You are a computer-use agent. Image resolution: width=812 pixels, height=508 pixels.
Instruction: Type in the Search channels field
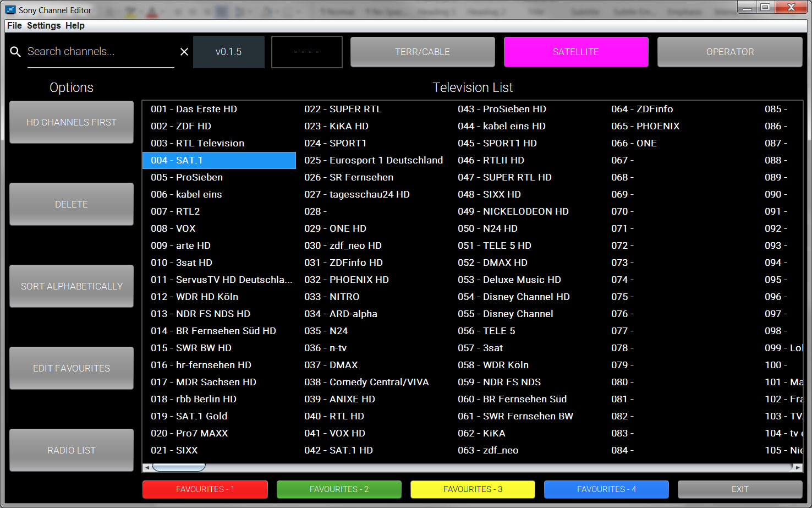tap(100, 52)
